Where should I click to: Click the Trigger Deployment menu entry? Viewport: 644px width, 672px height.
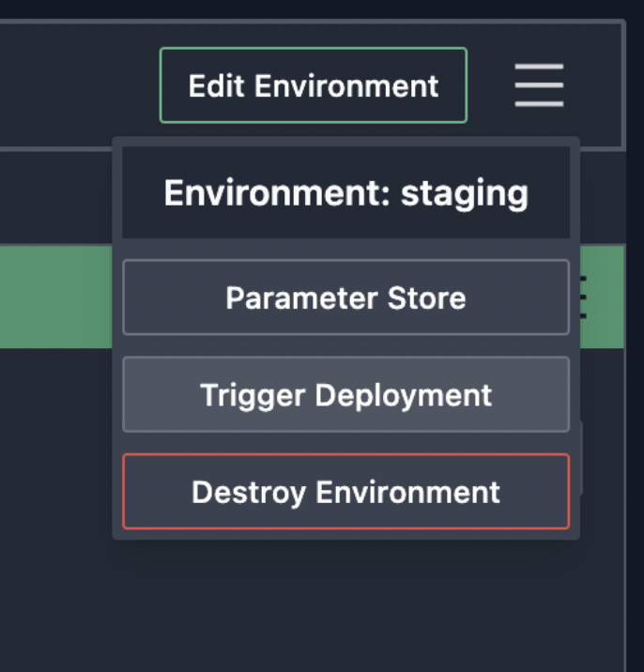pyautogui.click(x=345, y=394)
